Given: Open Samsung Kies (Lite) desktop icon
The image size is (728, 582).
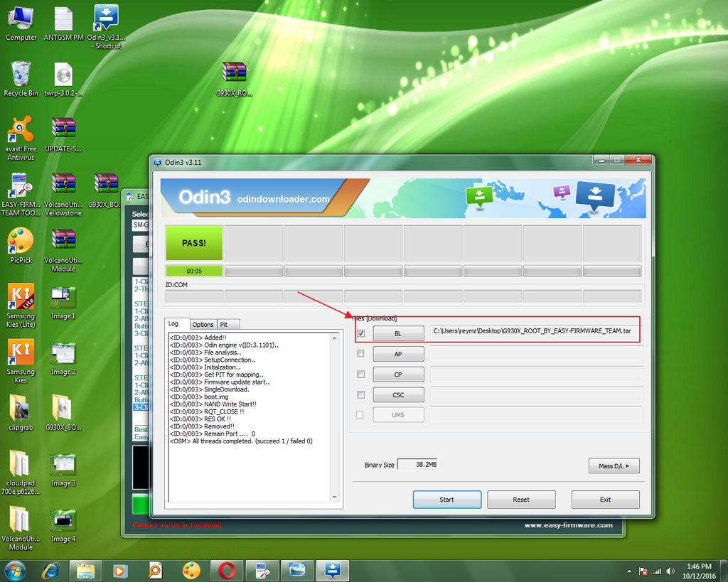Looking at the screenshot, I should click(x=21, y=297).
